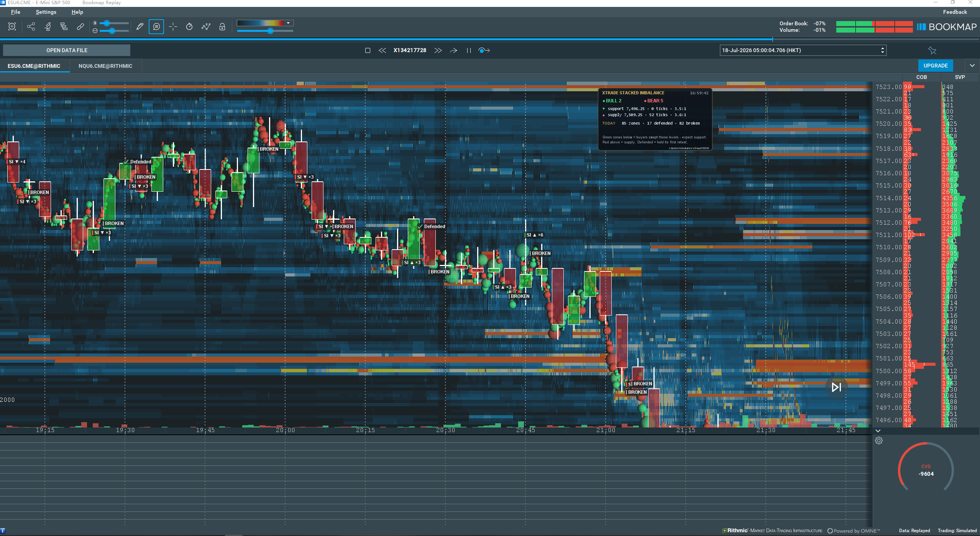Toggle the blue-dot arrow replay mode icon
The width and height of the screenshot is (980, 536).
[x=484, y=50]
